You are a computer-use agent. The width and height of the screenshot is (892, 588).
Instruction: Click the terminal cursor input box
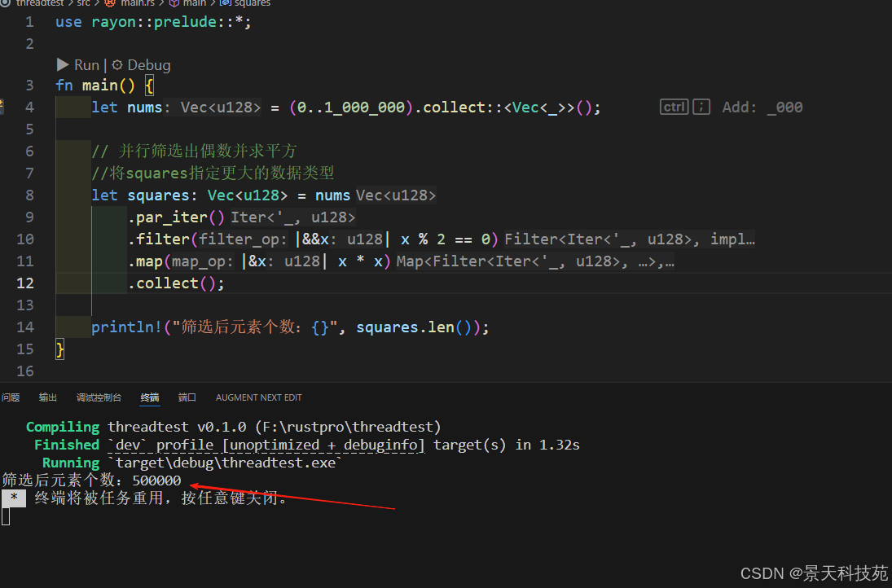coord(6,516)
